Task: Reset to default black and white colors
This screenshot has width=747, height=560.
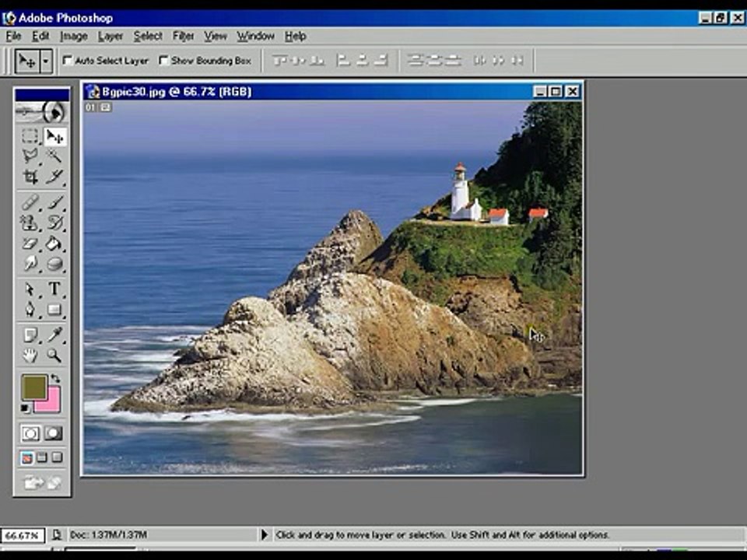Action: pyautogui.click(x=25, y=408)
